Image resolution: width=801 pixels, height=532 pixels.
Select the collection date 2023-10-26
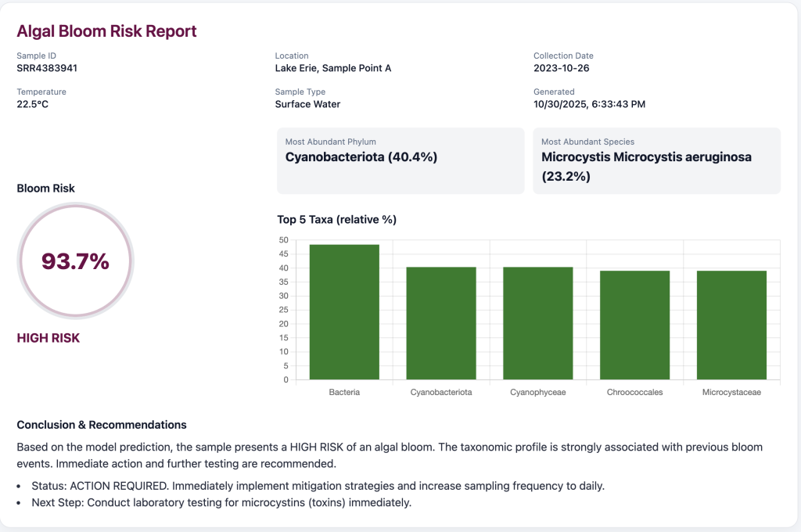coord(561,68)
